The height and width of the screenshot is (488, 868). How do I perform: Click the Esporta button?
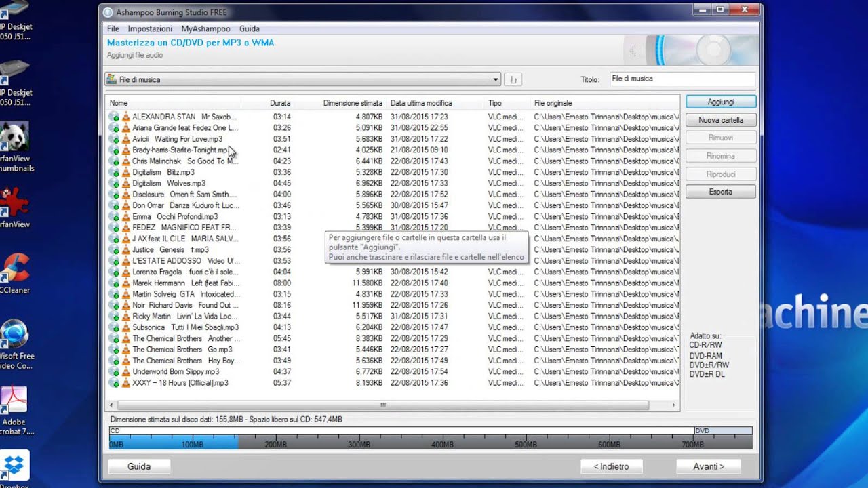click(x=721, y=192)
